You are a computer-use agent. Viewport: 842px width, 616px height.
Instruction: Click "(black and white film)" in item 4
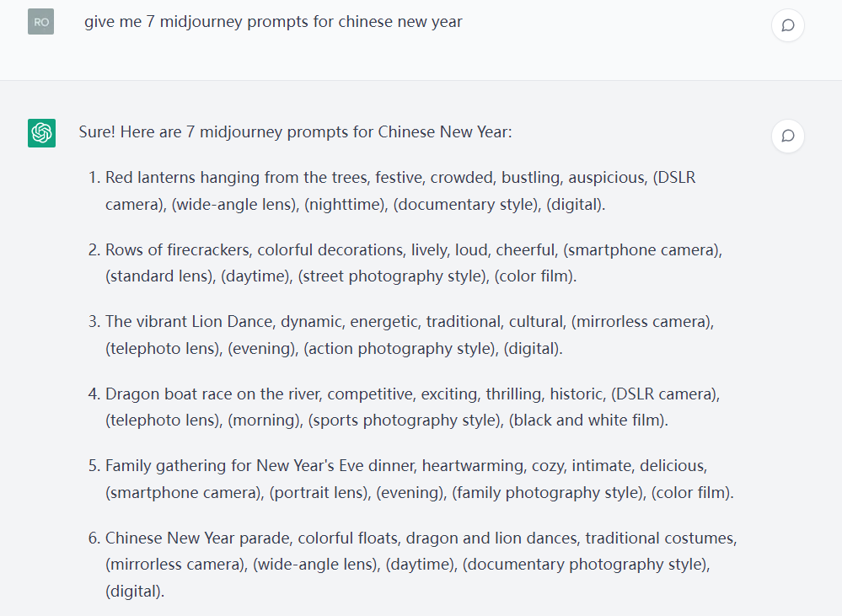pos(588,420)
